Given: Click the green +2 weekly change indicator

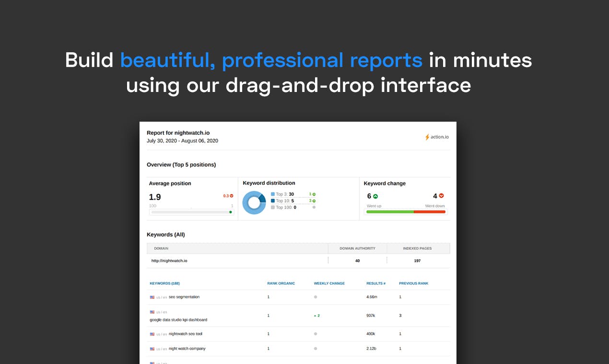Looking at the screenshot, I should [316, 316].
